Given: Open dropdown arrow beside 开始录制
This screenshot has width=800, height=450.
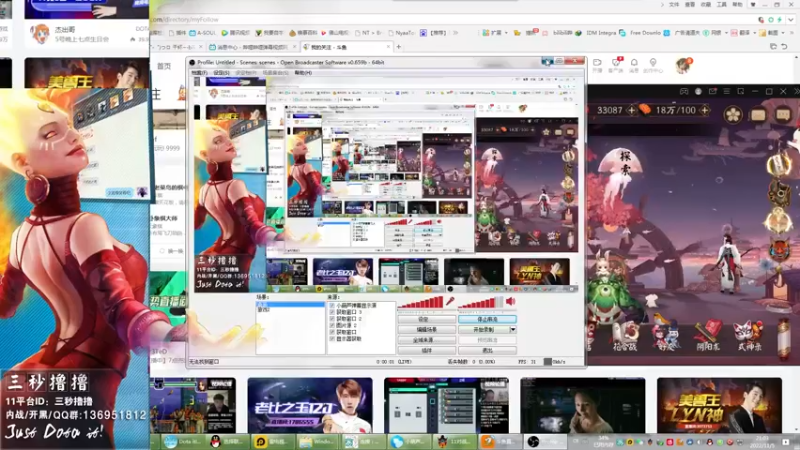Looking at the screenshot, I should pos(513,330).
